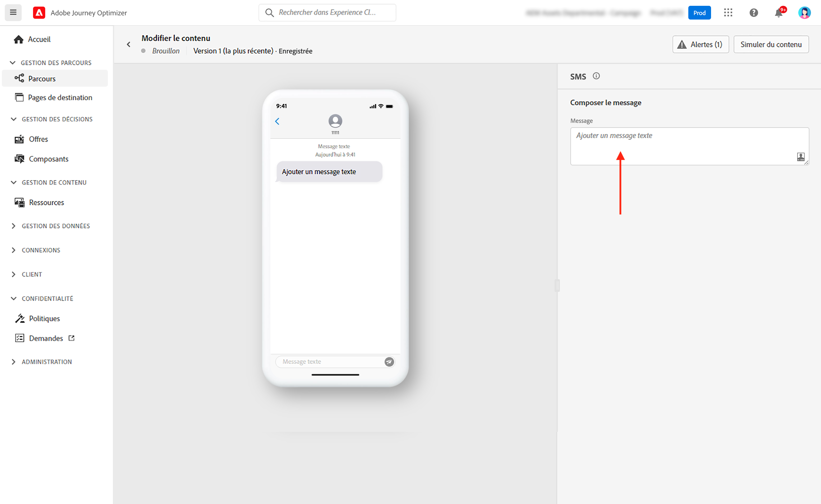
Task: Click the hamburger menu icon
Action: click(13, 13)
